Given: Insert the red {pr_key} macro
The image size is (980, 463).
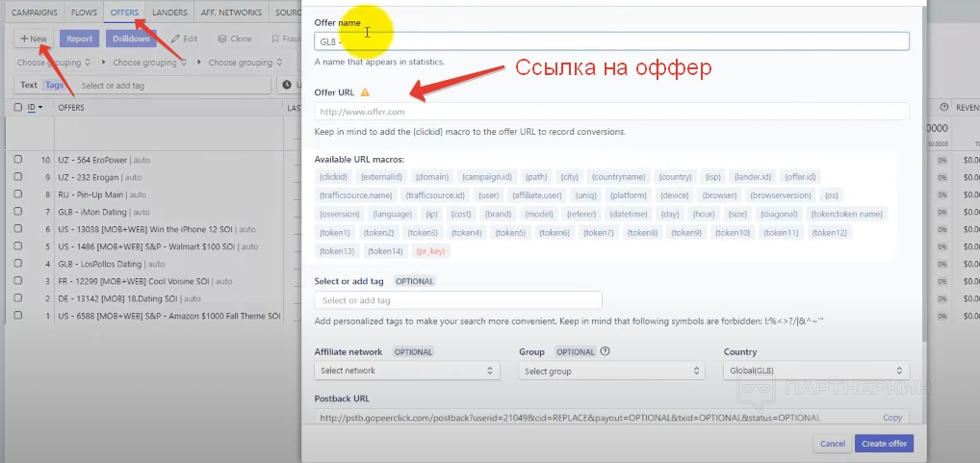Looking at the screenshot, I should pyautogui.click(x=431, y=251).
